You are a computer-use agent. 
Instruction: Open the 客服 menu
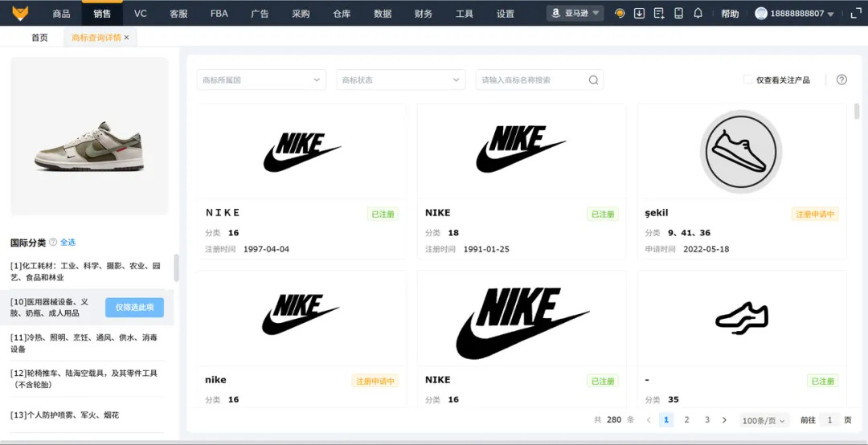coord(178,14)
